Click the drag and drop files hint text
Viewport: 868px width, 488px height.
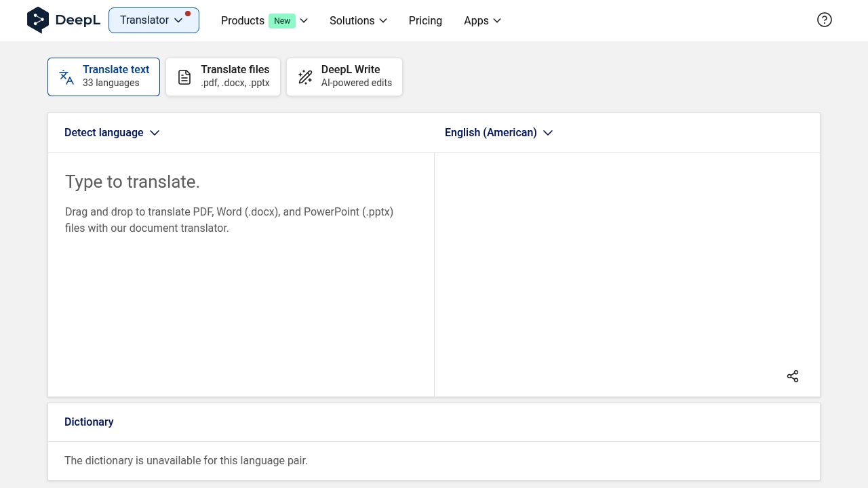(x=229, y=220)
